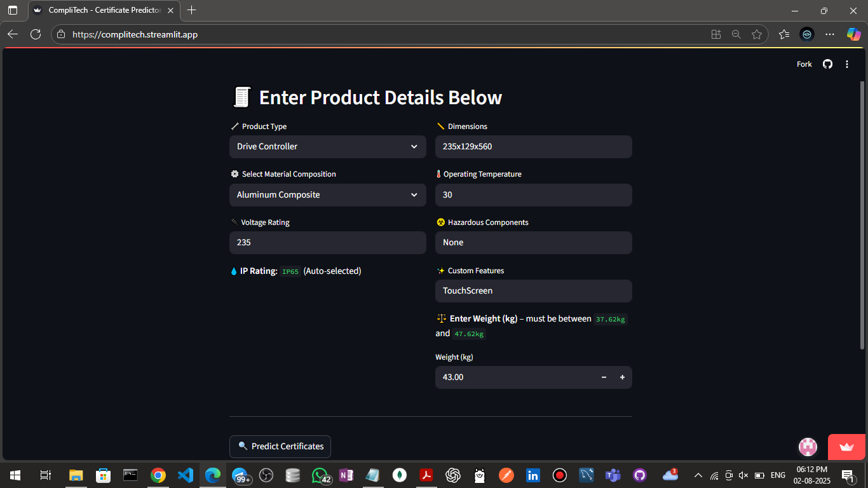Viewport: 868px width, 488px height.
Task: Open a new browser tab
Action: point(192,10)
